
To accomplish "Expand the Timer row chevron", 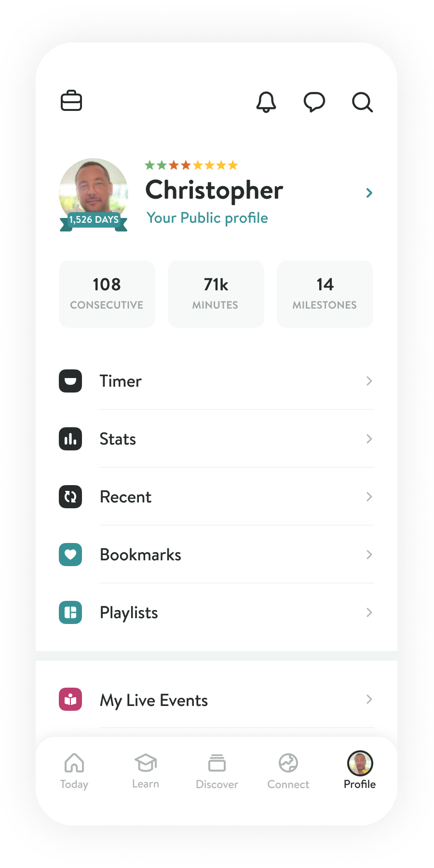I will tap(369, 381).
